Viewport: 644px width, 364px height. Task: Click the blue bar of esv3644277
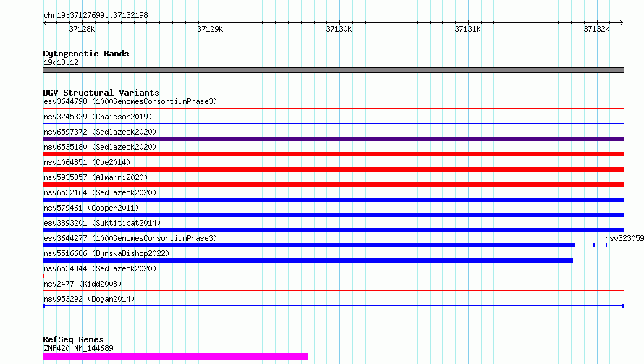308,245
